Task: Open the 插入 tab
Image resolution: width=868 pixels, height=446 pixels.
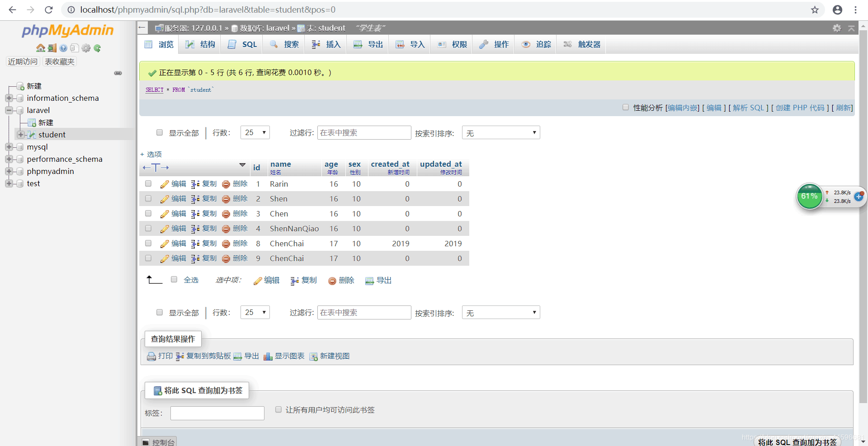Action: (x=325, y=44)
